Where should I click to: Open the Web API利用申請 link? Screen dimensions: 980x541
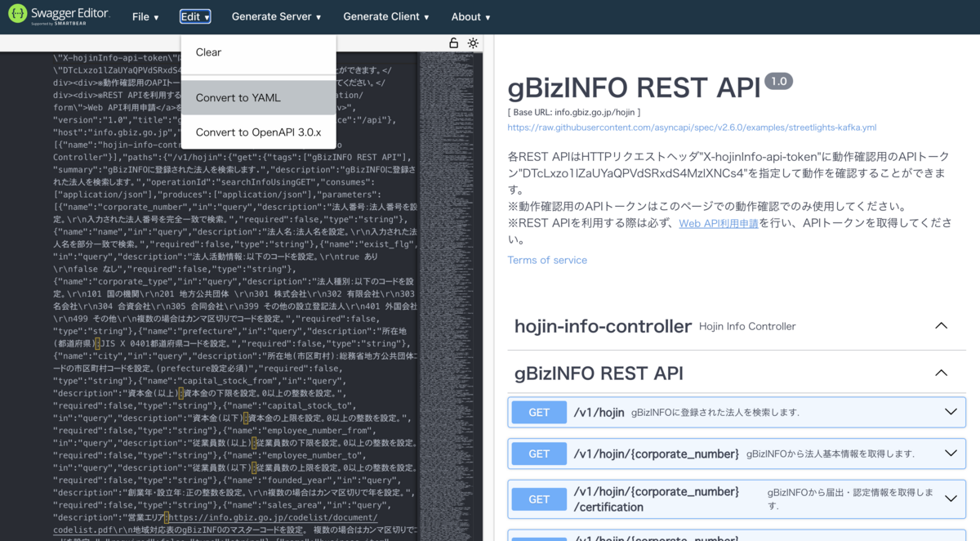click(719, 223)
